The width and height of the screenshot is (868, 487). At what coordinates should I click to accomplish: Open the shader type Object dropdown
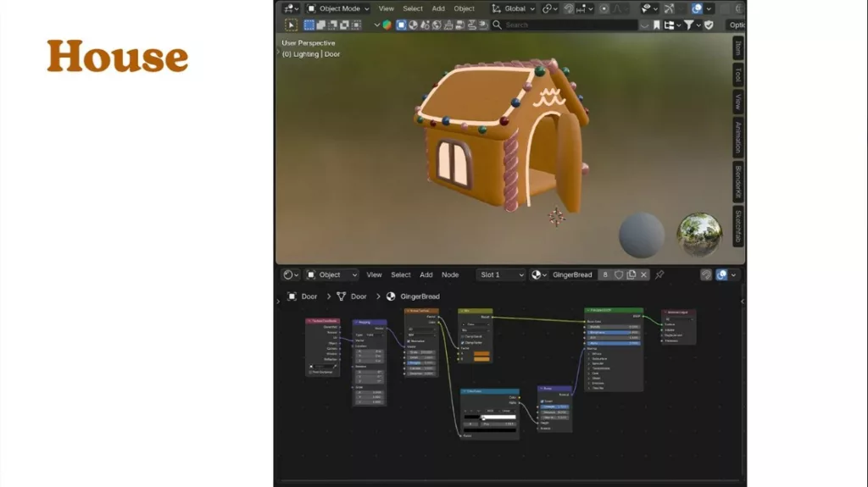coord(332,274)
